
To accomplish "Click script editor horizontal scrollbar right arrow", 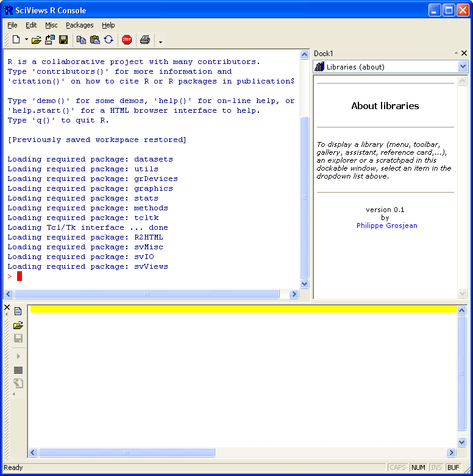I will (x=452, y=453).
